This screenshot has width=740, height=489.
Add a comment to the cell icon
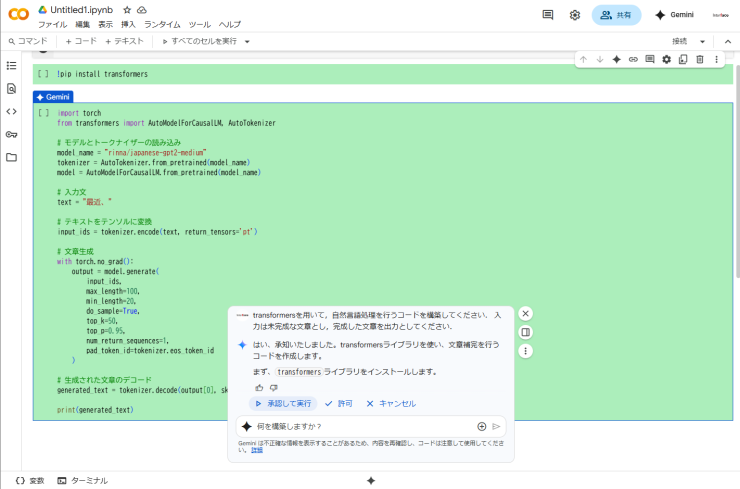point(650,59)
